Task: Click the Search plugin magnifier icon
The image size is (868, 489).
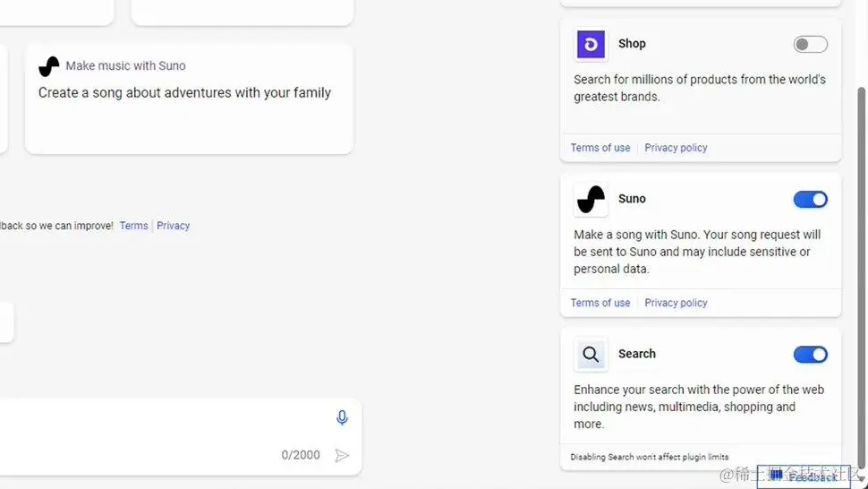Action: [x=591, y=354]
